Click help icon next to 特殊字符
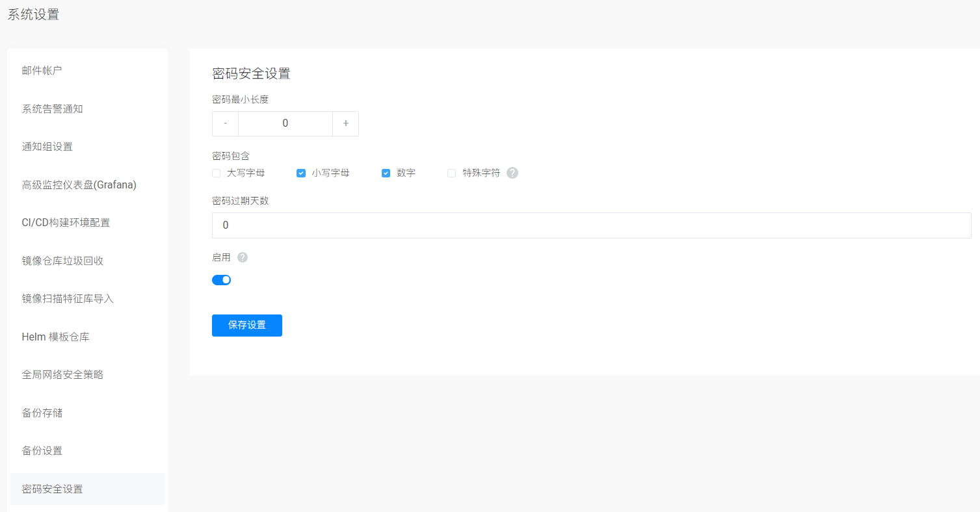 512,173
